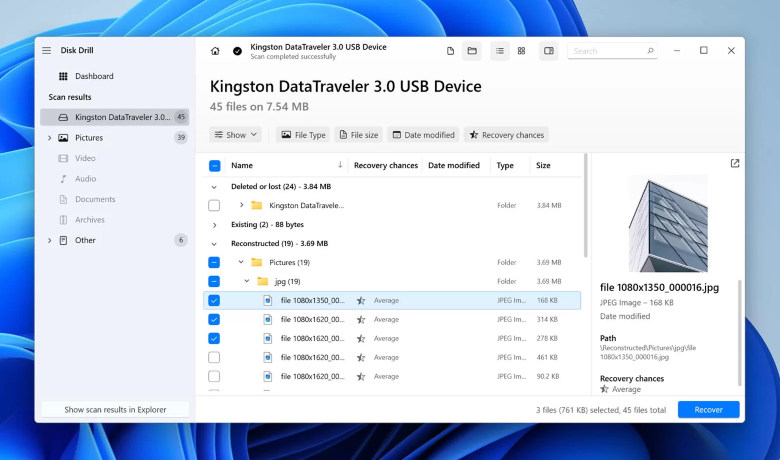The image size is (780, 460).
Task: Click the Search input field
Action: click(608, 51)
